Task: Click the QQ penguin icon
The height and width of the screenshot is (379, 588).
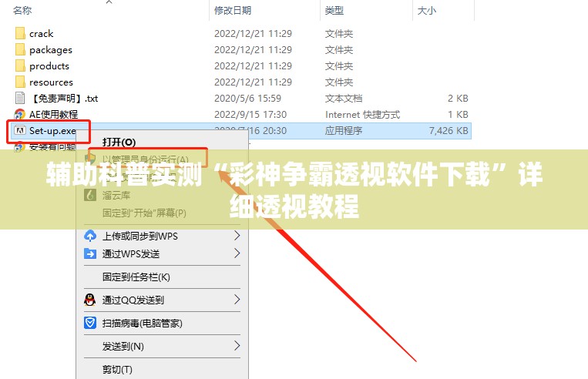Action: (x=90, y=300)
